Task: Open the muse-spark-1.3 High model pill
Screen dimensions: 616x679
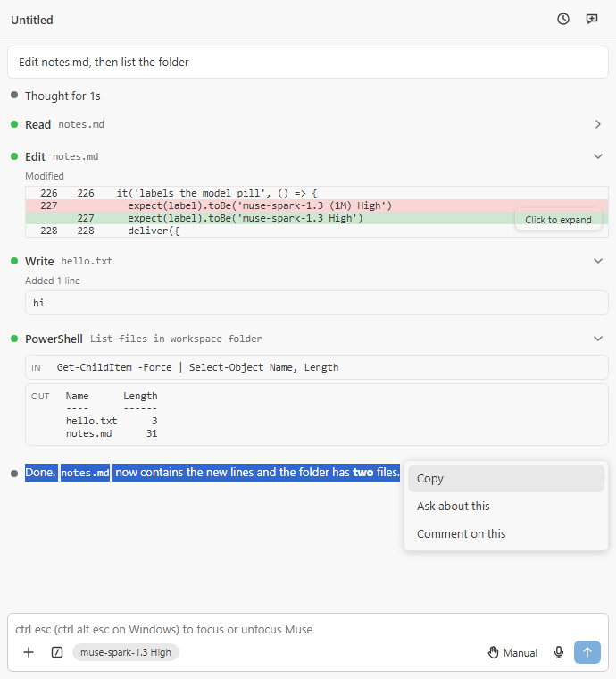Action: pos(126,652)
